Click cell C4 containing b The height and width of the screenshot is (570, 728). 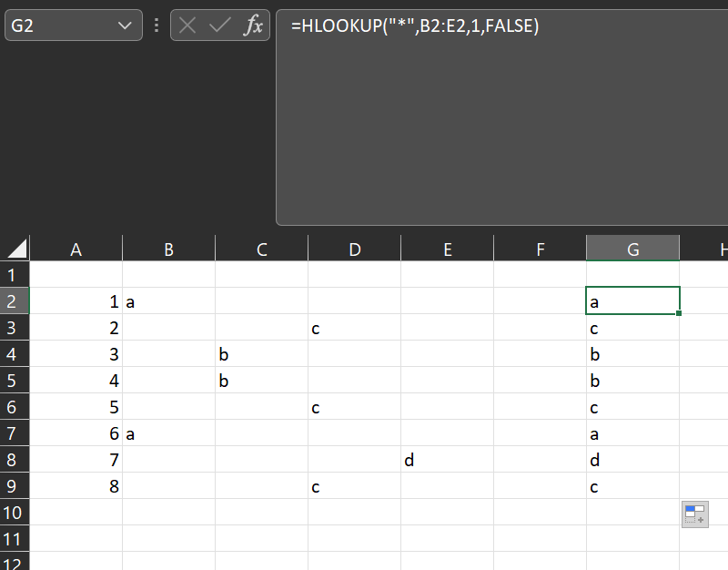click(x=262, y=354)
